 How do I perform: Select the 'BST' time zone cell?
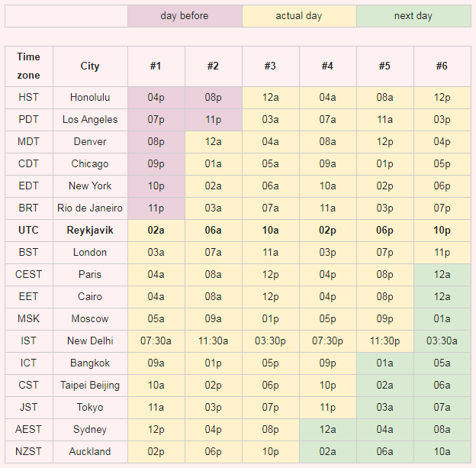(29, 253)
